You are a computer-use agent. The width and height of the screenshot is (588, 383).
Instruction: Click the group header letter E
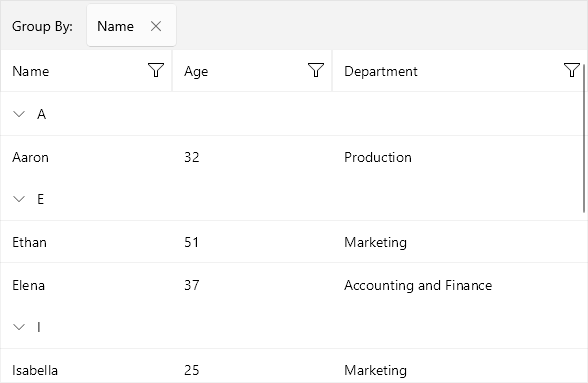pos(40,199)
